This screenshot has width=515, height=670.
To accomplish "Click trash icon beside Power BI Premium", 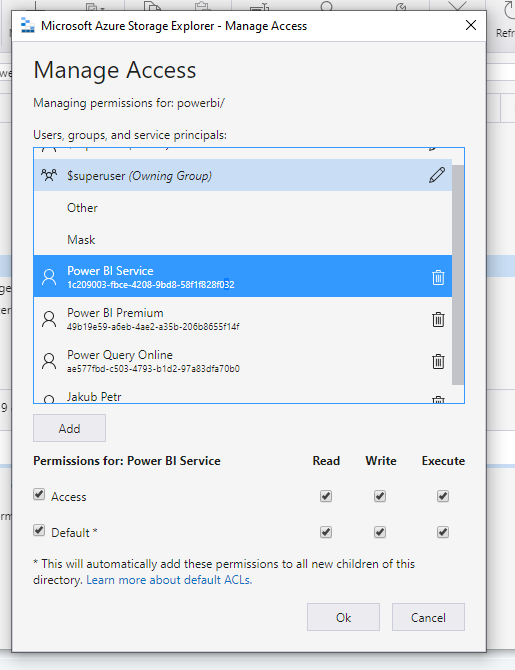I will point(438,319).
